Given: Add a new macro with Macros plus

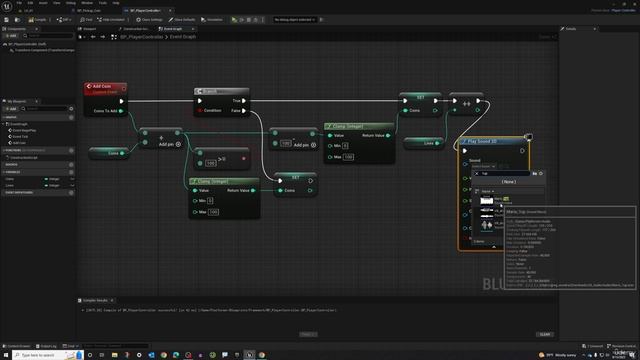Looking at the screenshot, I should pos(71,165).
